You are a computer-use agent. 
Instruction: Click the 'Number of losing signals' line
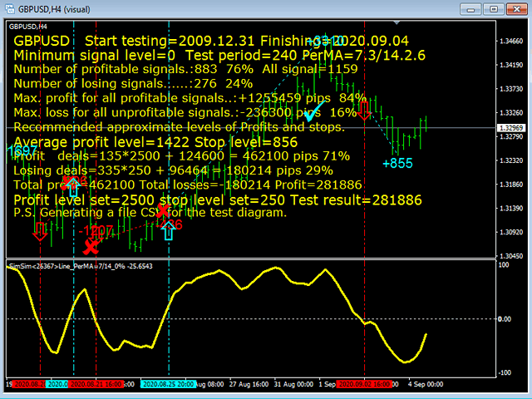click(133, 83)
